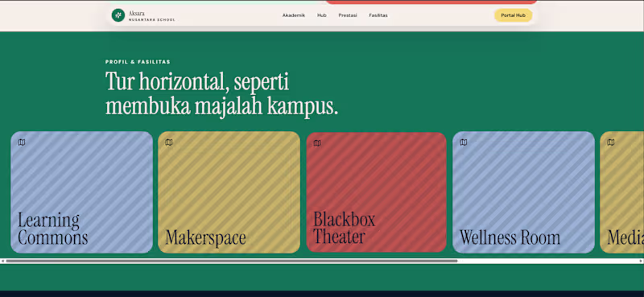Viewport: 644px width, 297px height.
Task: Click the horizontal scrollbar thumb
Action: point(232,261)
